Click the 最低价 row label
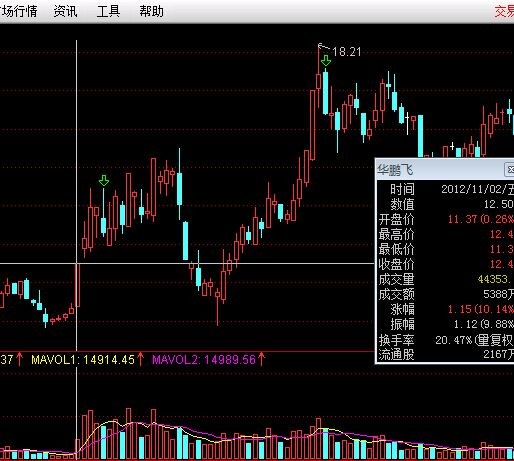Image resolution: width=514 pixels, height=461 pixels. pyautogui.click(x=396, y=249)
